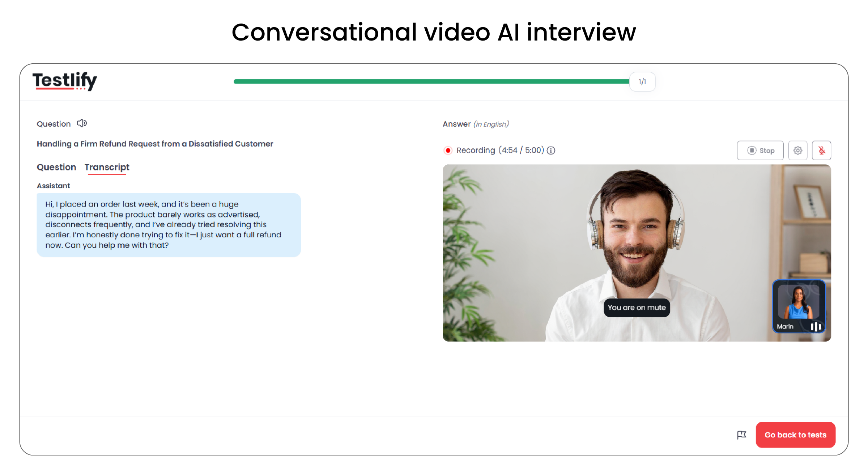This screenshot has width=868, height=474.
Task: Click the assistant's transcript message bubble
Action: (169, 225)
